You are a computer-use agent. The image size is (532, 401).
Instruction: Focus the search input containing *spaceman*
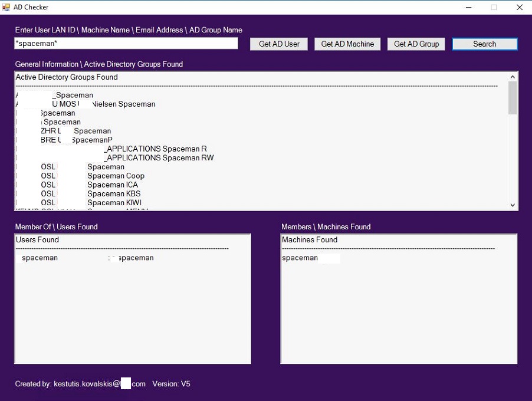click(x=126, y=44)
